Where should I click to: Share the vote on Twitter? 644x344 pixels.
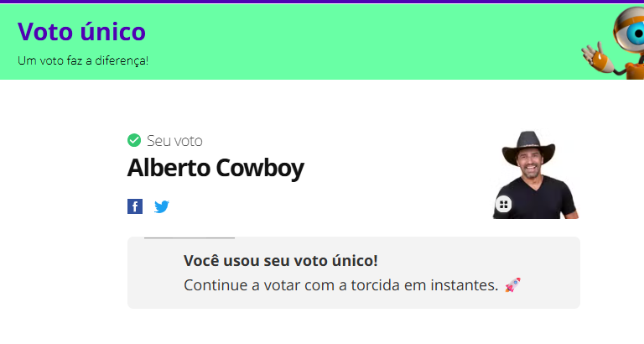pyautogui.click(x=162, y=206)
